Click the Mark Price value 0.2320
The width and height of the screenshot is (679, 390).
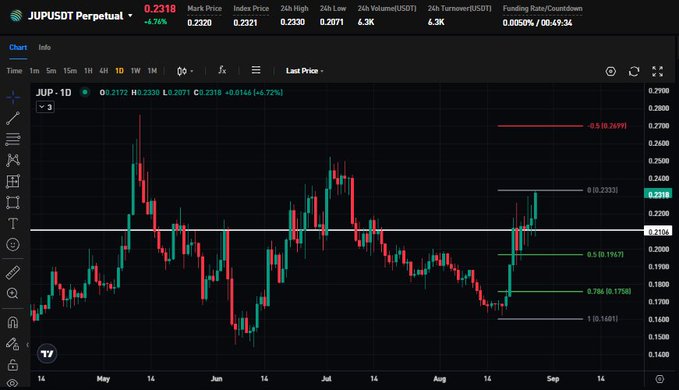[199, 23]
